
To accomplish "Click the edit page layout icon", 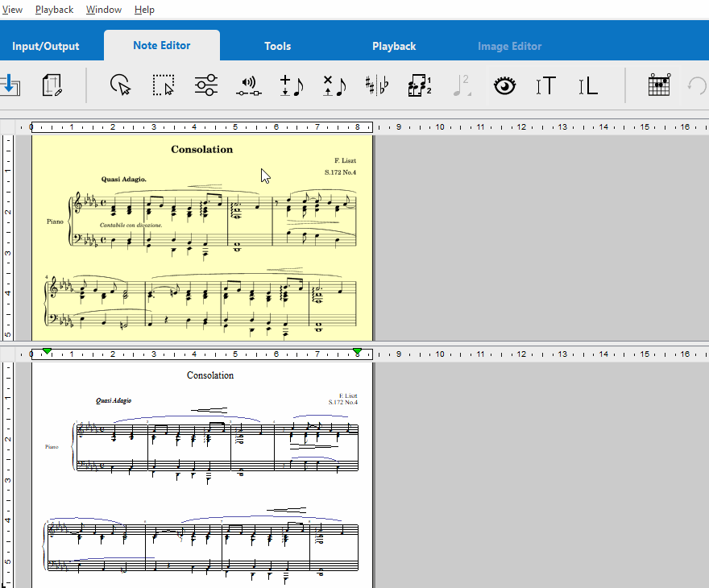I will [x=52, y=85].
